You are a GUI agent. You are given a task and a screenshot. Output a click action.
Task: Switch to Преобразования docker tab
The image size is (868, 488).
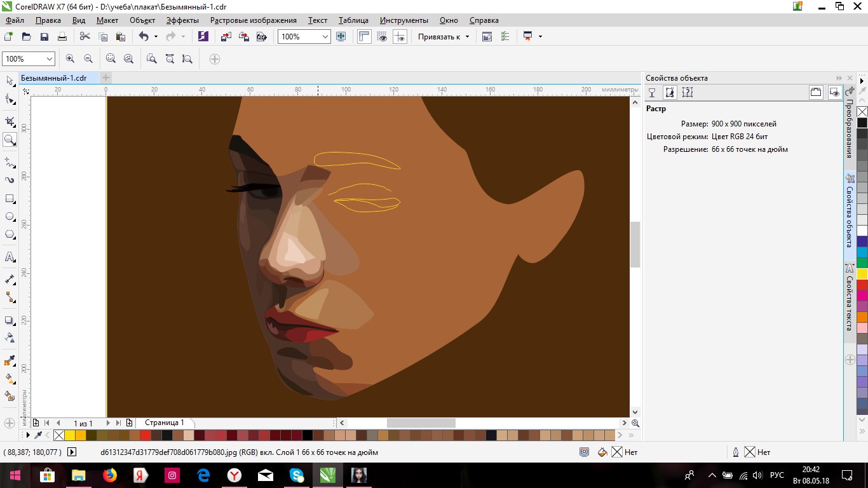tap(849, 127)
